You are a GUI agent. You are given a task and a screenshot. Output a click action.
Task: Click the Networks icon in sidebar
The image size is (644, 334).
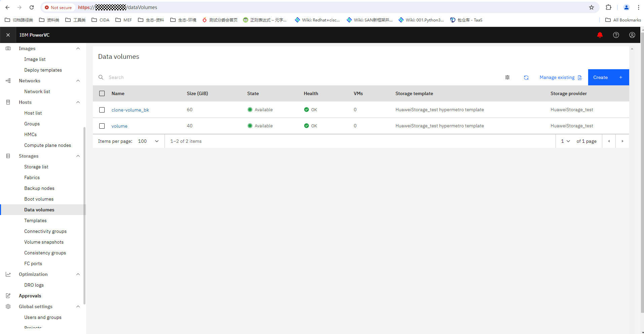8,81
